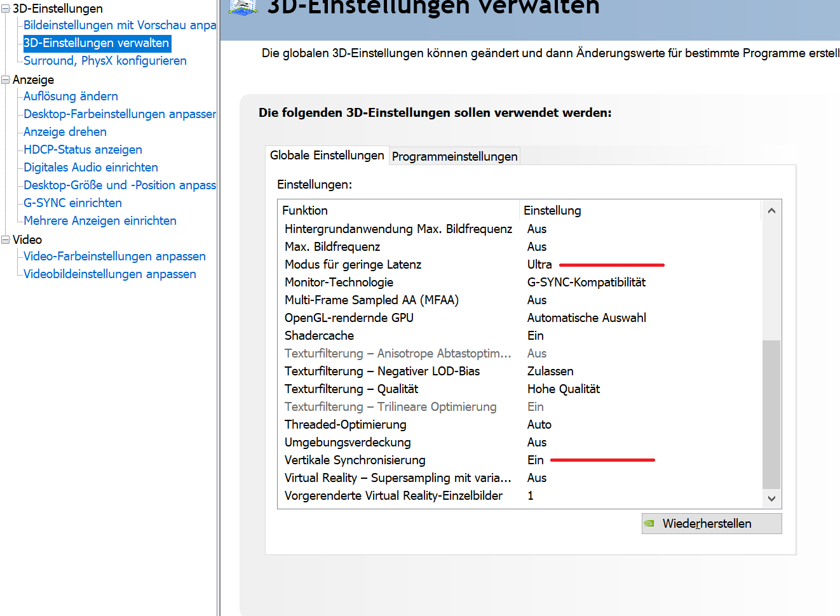Select the Shadercache row
Viewport: 840px width, 616px height.
click(x=520, y=335)
